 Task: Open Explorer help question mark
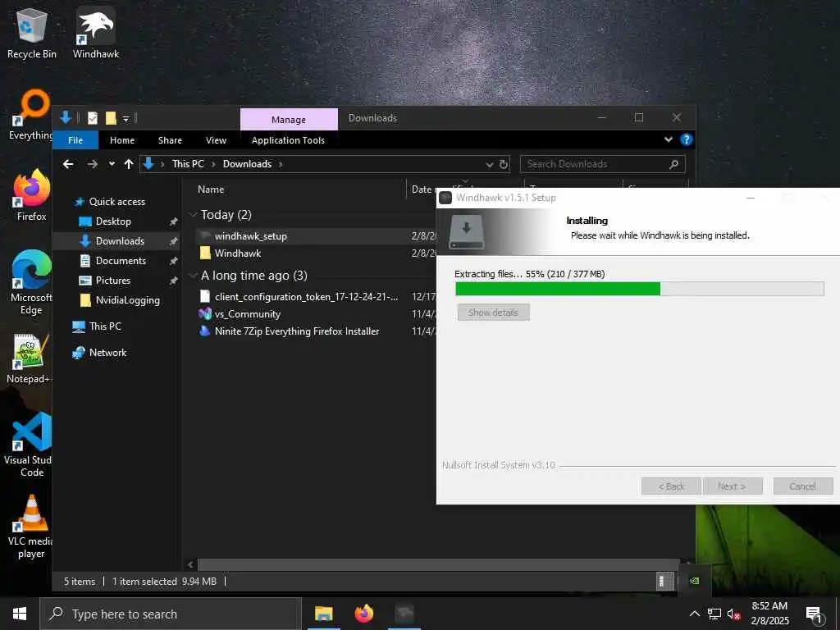pos(686,139)
